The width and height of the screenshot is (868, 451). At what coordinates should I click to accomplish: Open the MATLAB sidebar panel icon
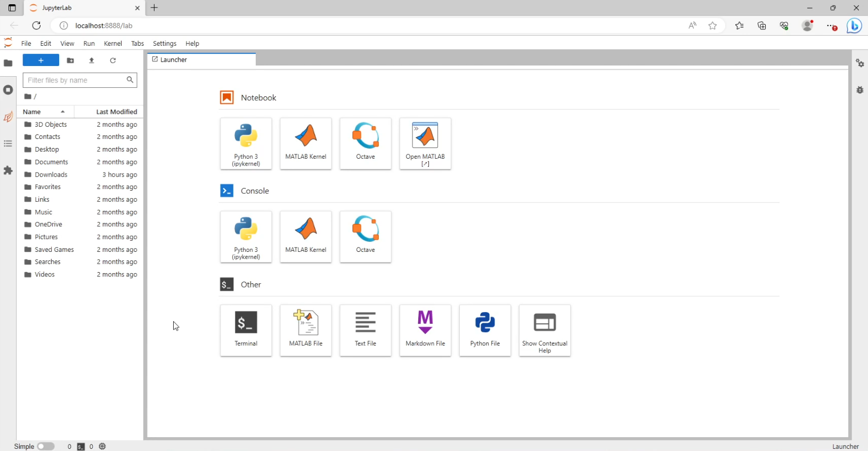(8, 117)
